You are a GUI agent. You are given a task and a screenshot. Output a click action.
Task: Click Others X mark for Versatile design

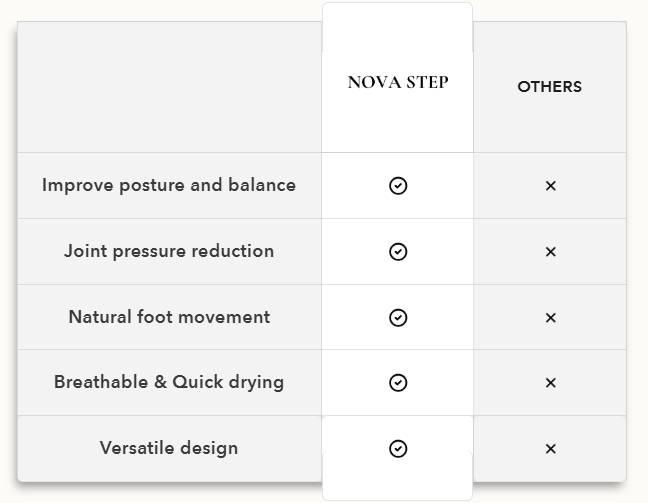coord(550,449)
